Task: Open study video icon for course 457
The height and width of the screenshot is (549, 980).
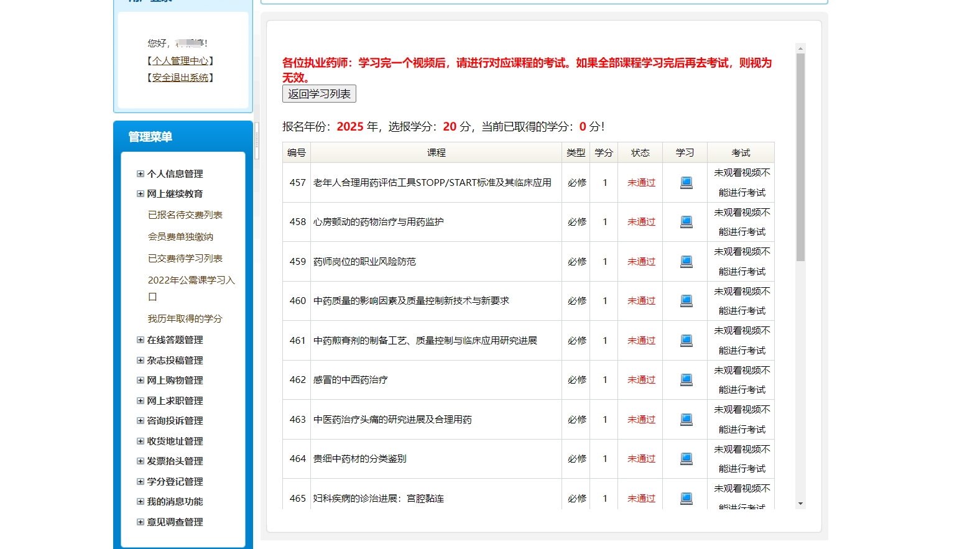Action: click(686, 183)
